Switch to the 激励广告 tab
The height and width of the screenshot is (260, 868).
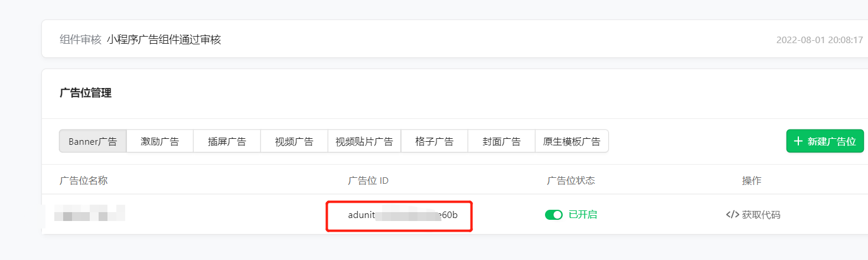(x=159, y=142)
